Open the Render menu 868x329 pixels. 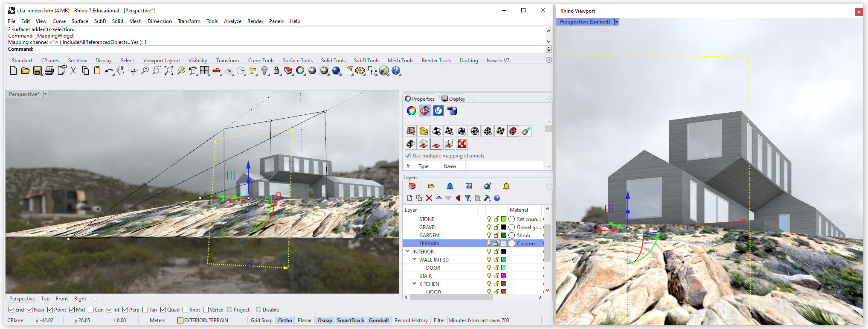click(255, 21)
